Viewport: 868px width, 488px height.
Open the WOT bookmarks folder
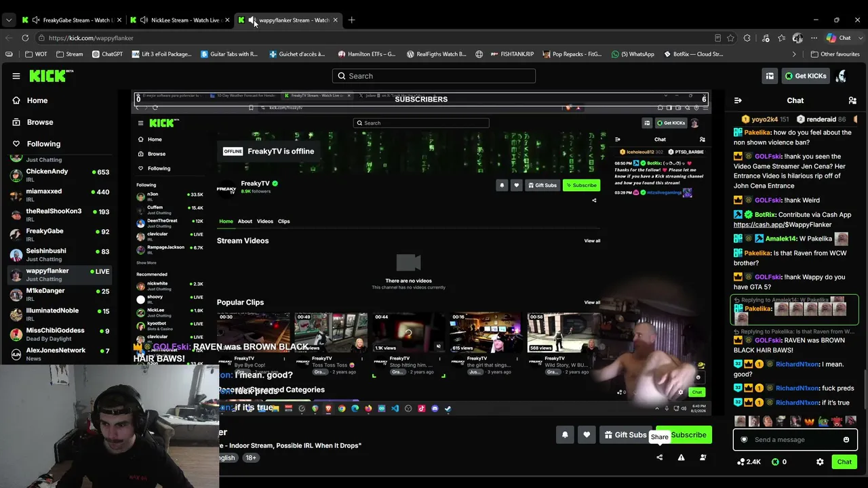(x=37, y=54)
